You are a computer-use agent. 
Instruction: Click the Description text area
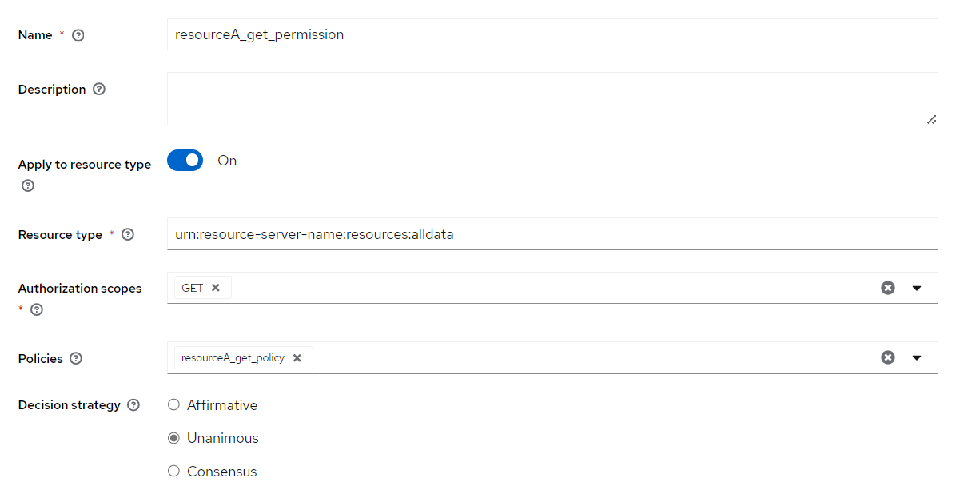click(x=480, y=98)
